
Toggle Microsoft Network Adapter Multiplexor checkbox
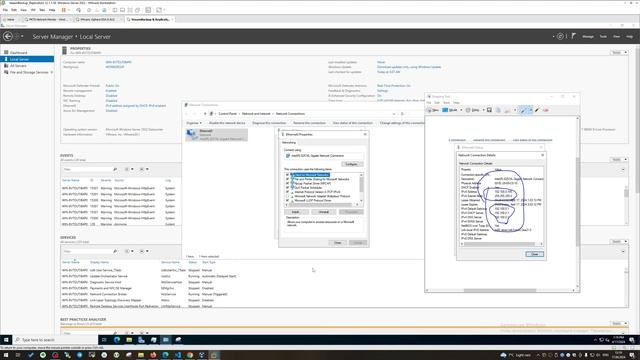[x=287, y=196]
